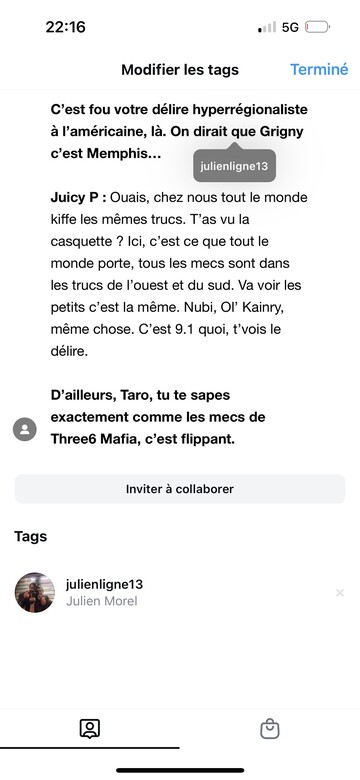Open julienligne13 profile picture thumbnail
The image size is (360, 780).
[x=35, y=592]
